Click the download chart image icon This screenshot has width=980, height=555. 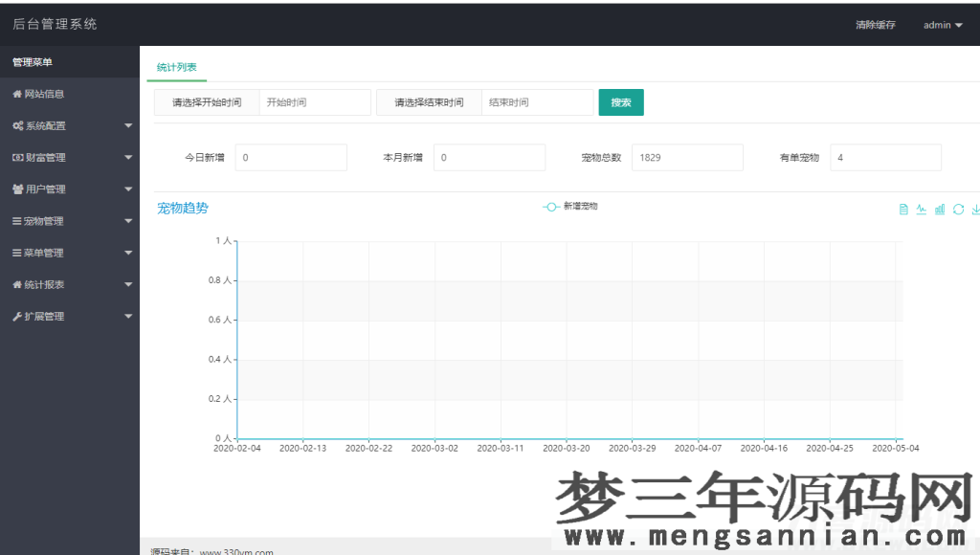975,210
